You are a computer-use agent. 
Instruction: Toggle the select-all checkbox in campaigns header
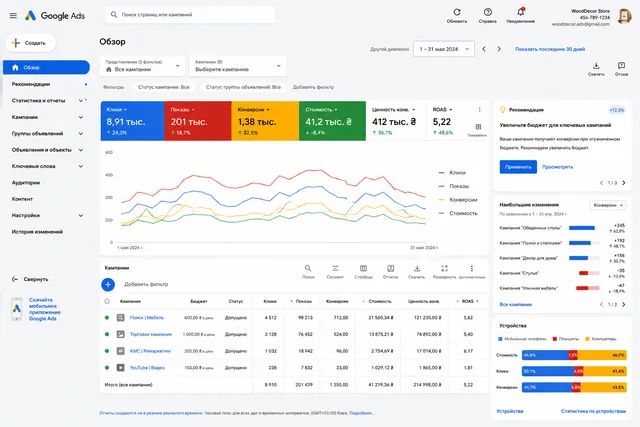(107, 301)
